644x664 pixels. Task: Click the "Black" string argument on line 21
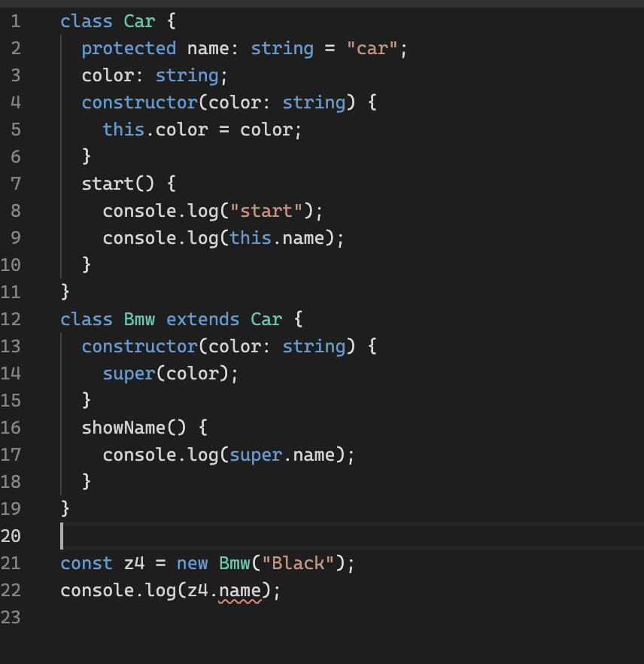[298, 563]
